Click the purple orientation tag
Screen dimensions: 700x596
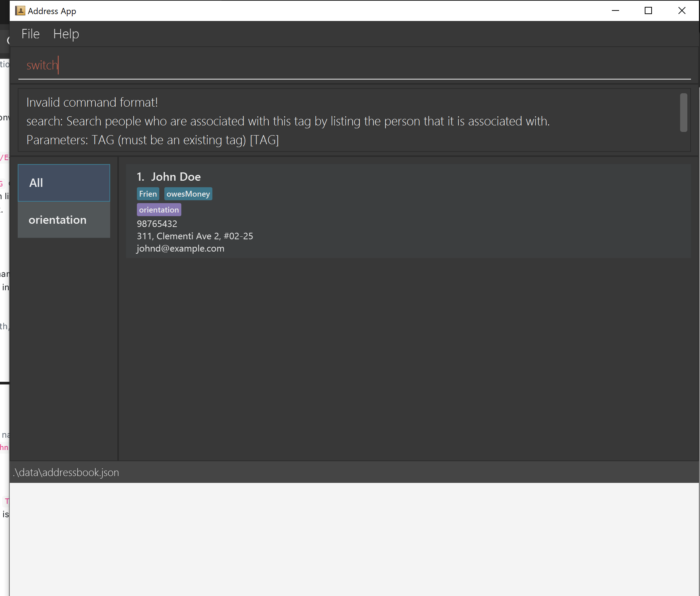click(159, 210)
